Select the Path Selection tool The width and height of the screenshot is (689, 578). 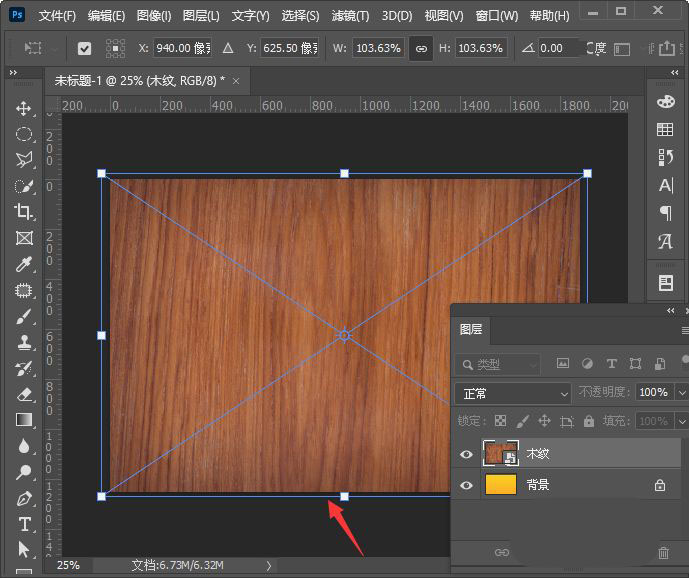coord(24,549)
